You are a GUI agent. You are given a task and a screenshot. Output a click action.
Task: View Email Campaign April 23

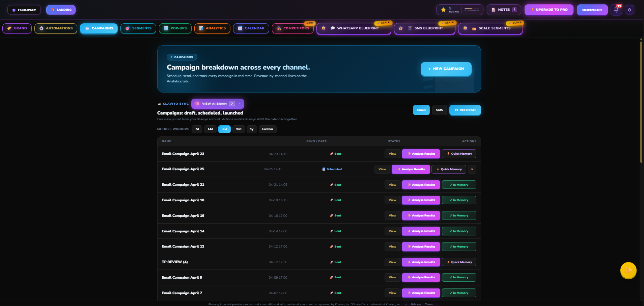pyautogui.click(x=392, y=154)
